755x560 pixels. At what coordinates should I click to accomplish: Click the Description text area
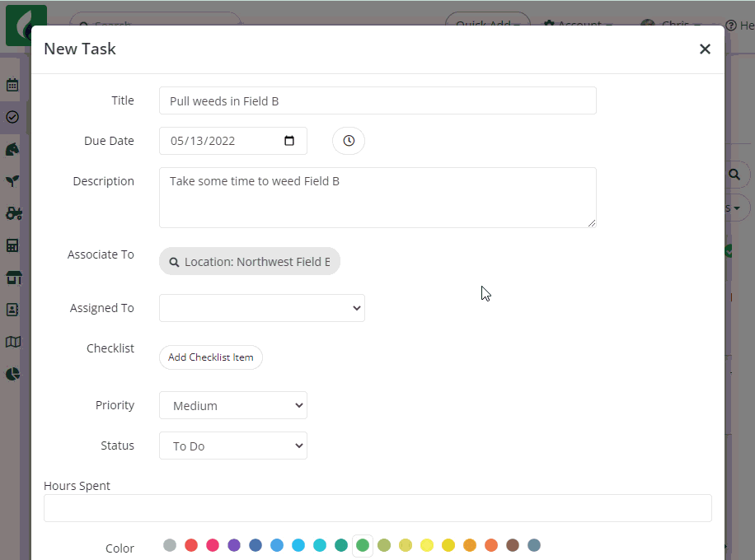(x=377, y=198)
